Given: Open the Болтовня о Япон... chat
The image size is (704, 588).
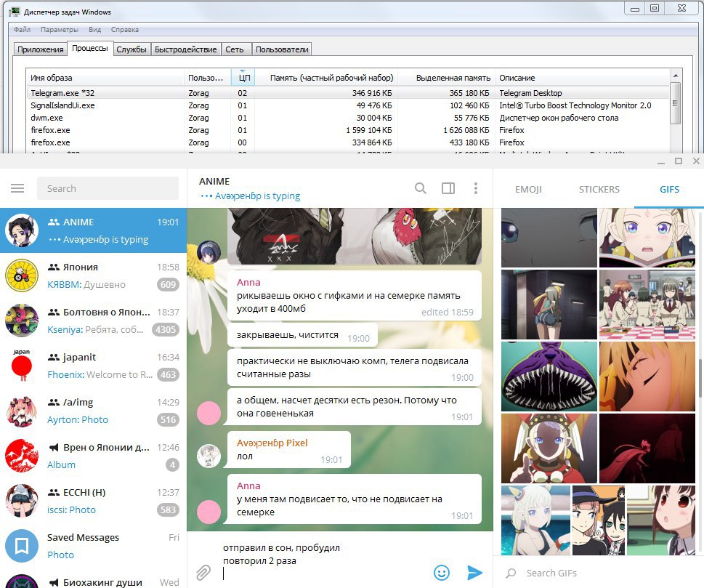Looking at the screenshot, I should [x=93, y=321].
